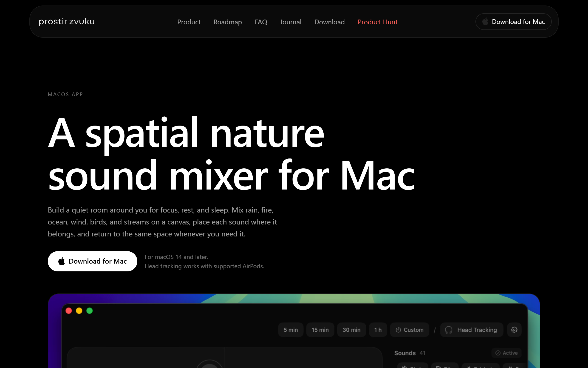Click the red close window dot
The height and width of the screenshot is (368, 588).
tap(69, 311)
